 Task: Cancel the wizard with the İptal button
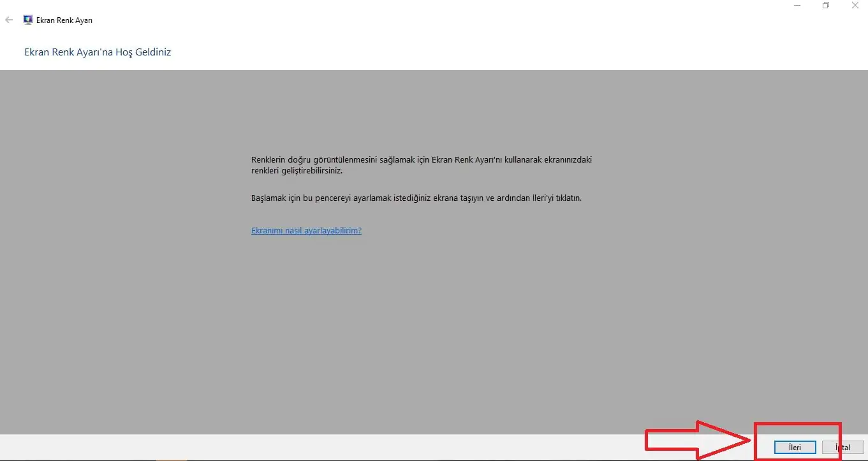click(x=842, y=447)
